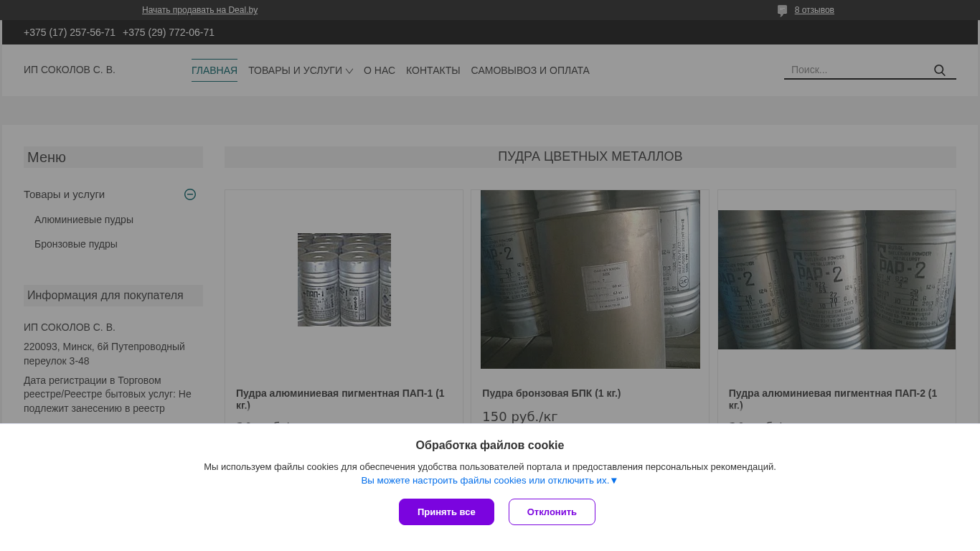
Task: Click the search magnifier icon
Action: click(x=939, y=70)
